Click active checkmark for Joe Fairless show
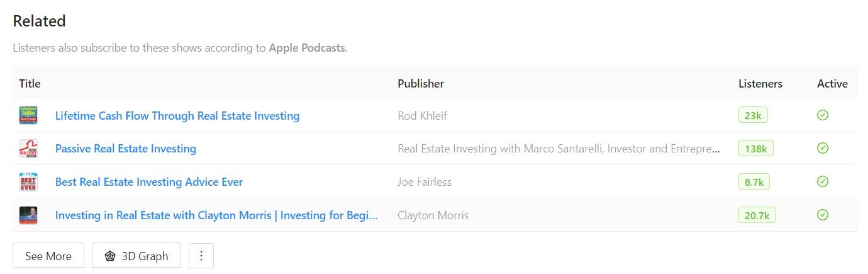868x274 pixels. tap(822, 181)
